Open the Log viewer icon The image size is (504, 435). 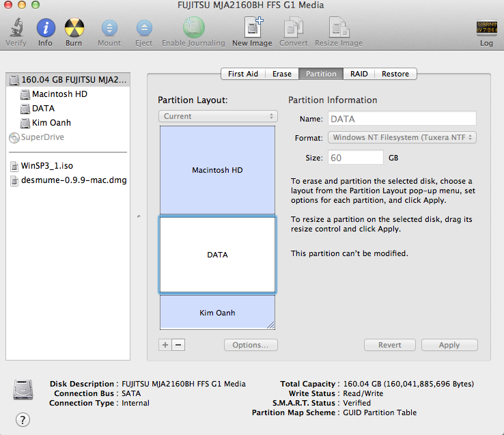[487, 27]
